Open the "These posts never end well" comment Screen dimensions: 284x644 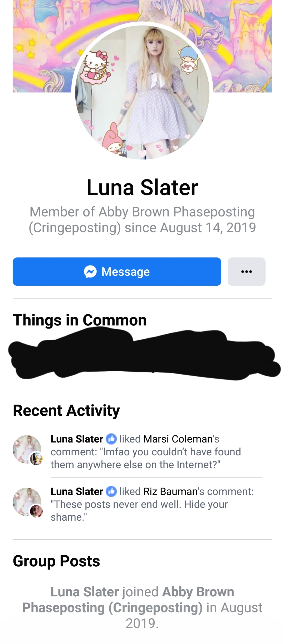point(139,511)
